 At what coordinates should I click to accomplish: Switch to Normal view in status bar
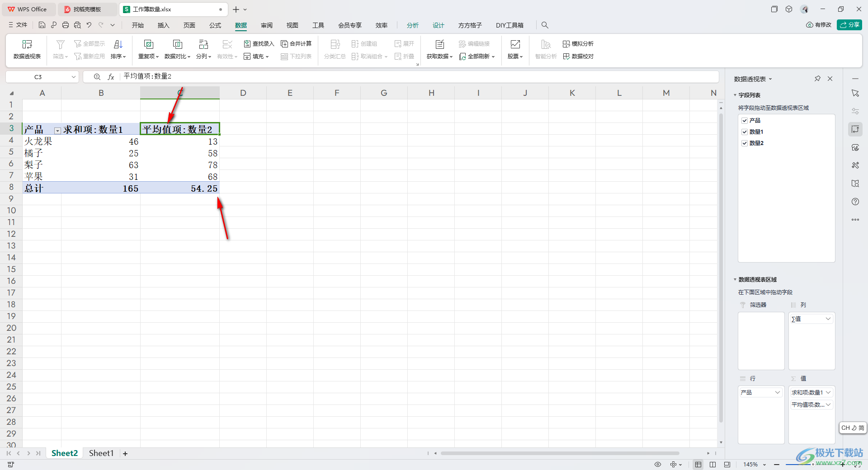[698, 465]
